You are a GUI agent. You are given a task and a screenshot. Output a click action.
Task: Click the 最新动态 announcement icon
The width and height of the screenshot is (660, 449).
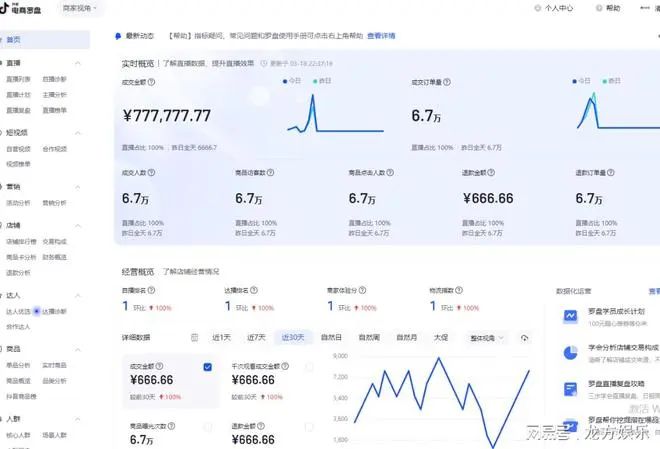coord(118,36)
